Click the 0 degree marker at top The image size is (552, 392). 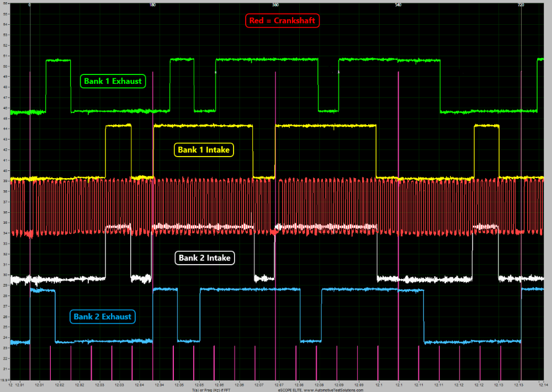(x=30, y=4)
